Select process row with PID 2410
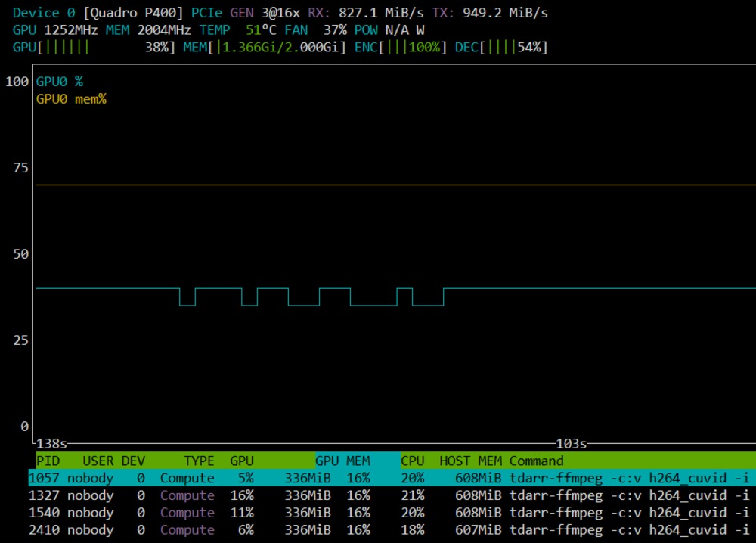 tap(392, 530)
